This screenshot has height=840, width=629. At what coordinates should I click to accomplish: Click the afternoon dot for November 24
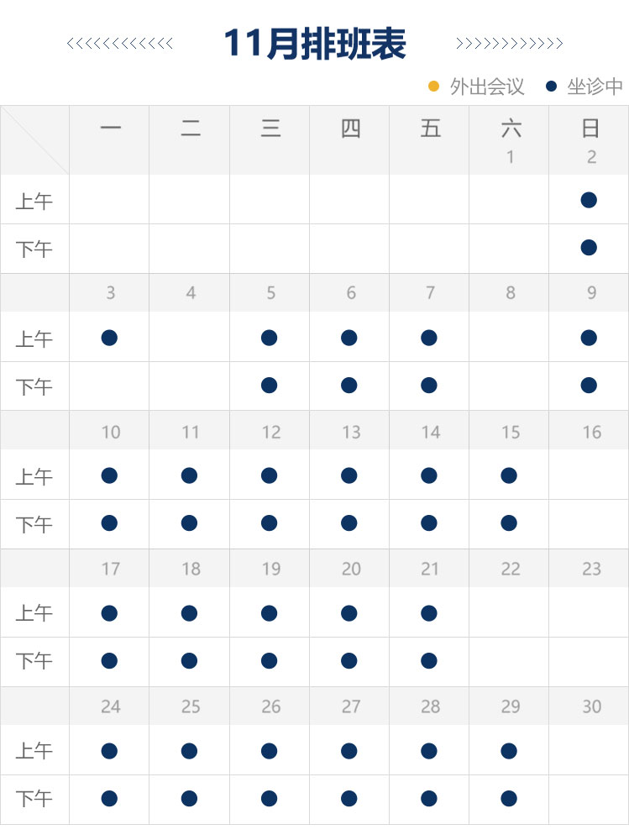tap(109, 798)
